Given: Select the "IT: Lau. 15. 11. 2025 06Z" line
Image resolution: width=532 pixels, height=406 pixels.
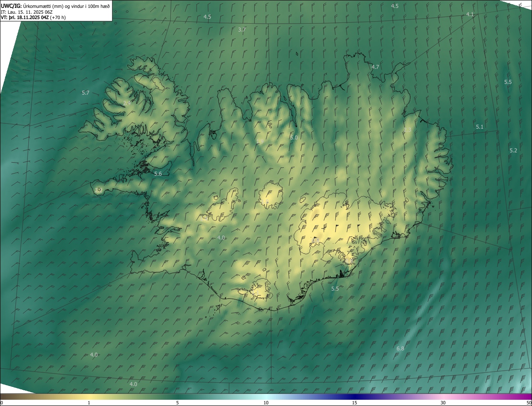Looking at the screenshot, I should tap(27, 12).
